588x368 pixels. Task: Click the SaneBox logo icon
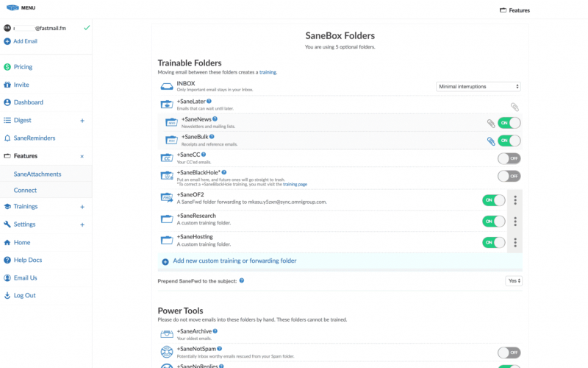(x=12, y=7)
